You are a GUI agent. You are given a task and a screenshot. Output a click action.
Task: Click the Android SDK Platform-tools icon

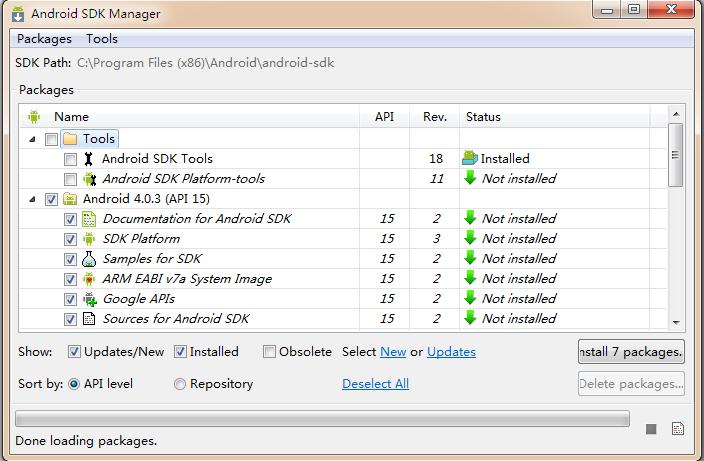[x=89, y=179]
